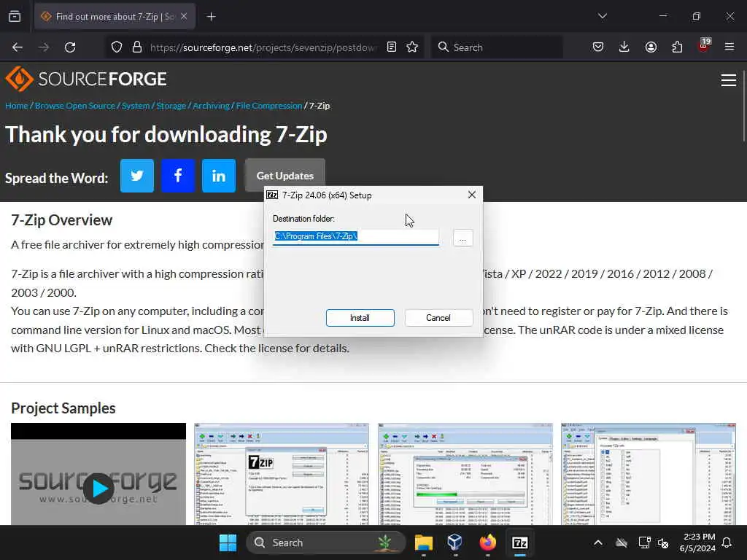Open the compression progress screenshot thumbnail

click(465, 474)
